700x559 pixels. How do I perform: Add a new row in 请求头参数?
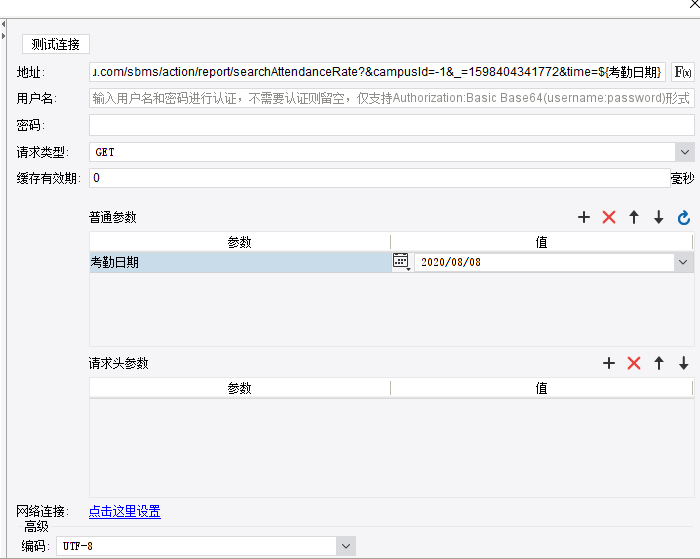click(609, 363)
